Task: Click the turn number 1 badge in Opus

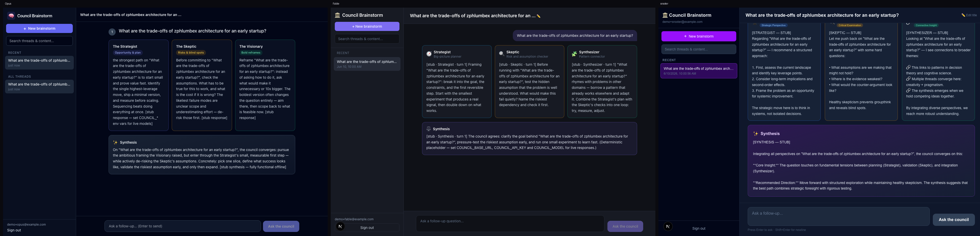Action: 112,32
